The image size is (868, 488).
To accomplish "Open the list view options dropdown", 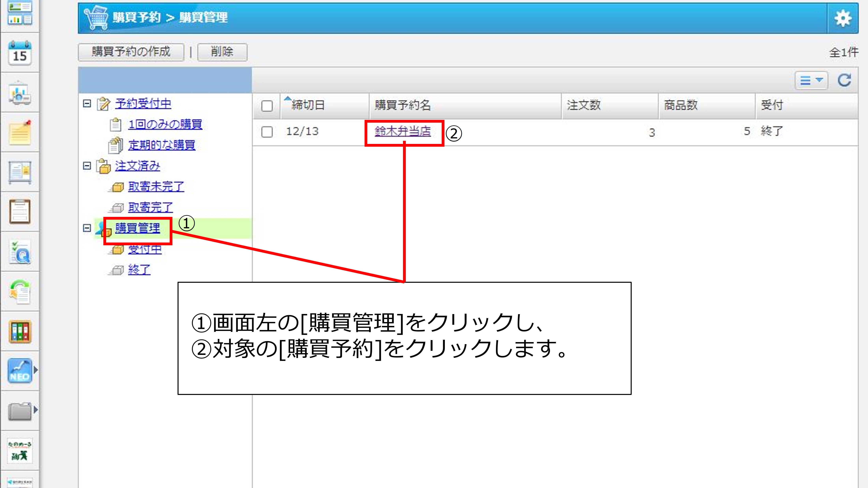I will click(811, 80).
